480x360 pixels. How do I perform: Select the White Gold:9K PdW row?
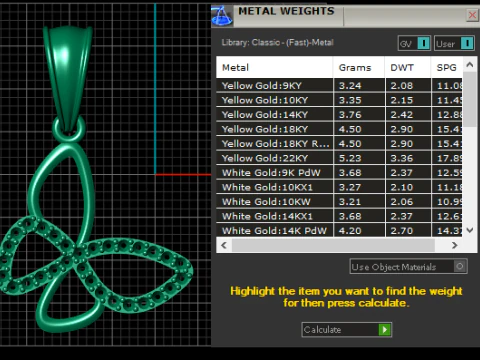[339, 173]
